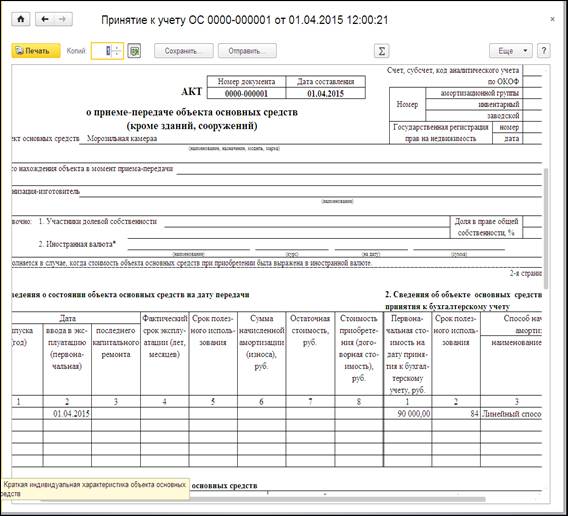Click the заводской number label
Image resolution: width=568 pixels, height=516 pixels.
(x=503, y=116)
